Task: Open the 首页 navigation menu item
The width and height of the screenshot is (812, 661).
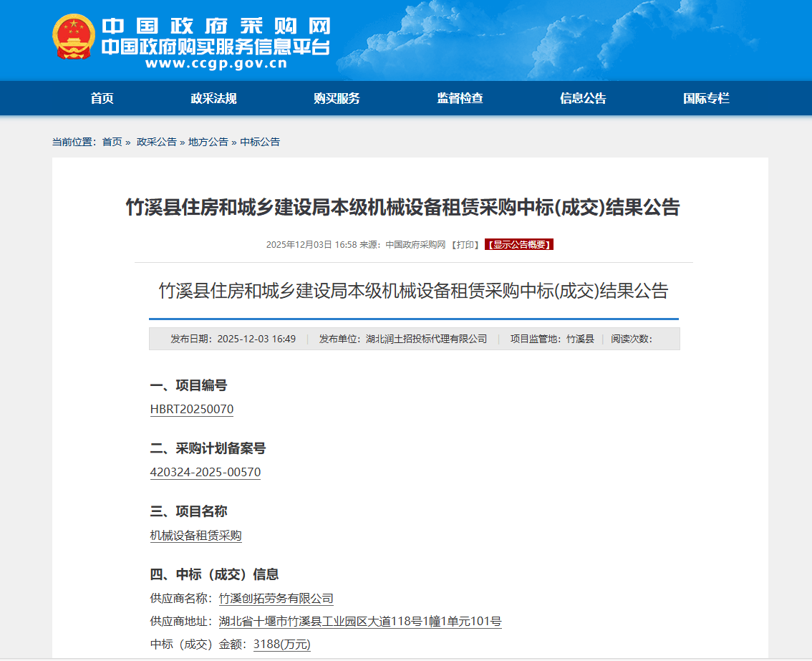Action: click(x=102, y=99)
